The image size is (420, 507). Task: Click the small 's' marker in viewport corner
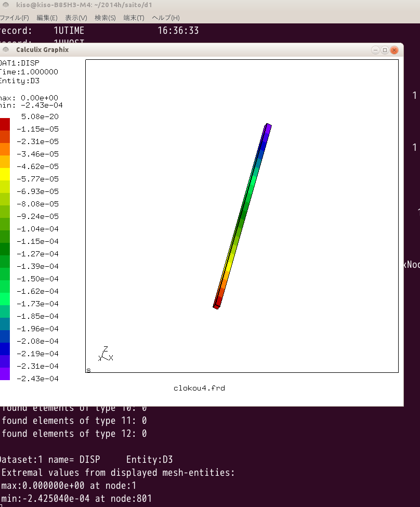(88, 370)
